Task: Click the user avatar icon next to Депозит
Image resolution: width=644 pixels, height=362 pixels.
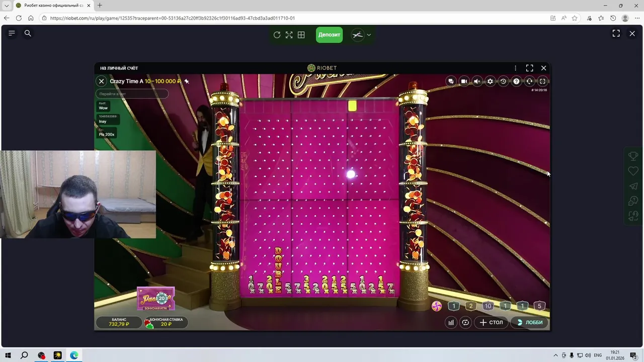Action: (357, 35)
